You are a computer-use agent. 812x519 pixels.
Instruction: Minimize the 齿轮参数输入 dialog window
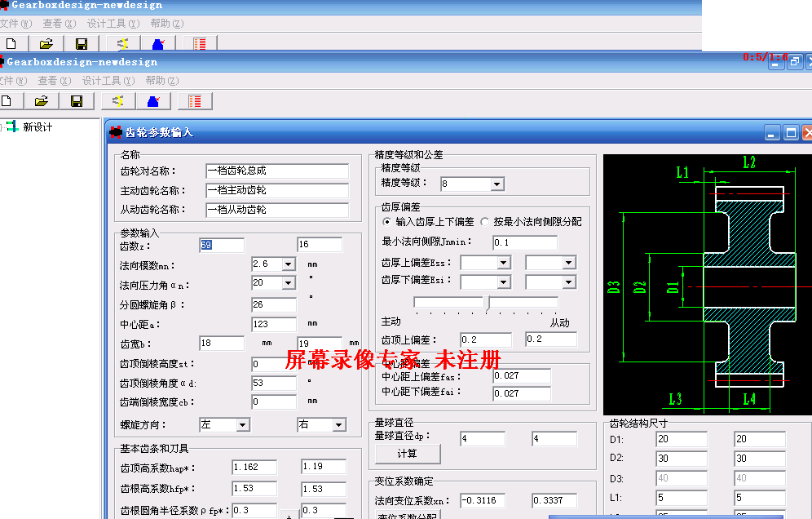tap(772, 133)
